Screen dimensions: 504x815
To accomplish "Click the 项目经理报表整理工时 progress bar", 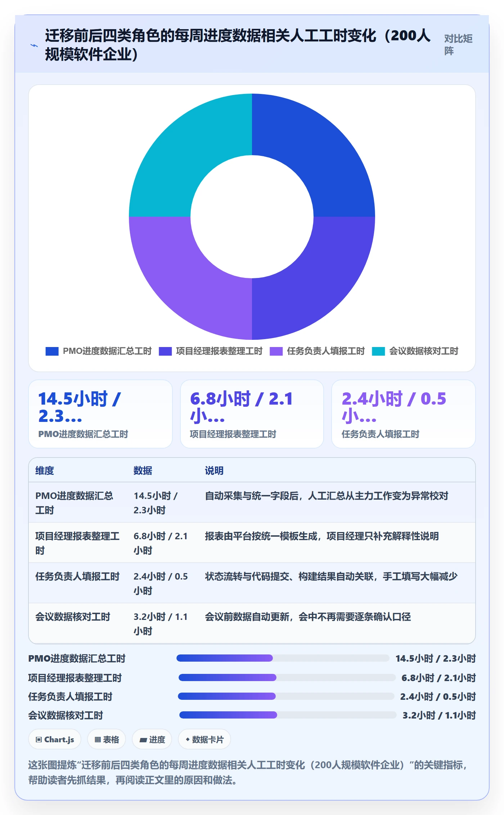I will 287,677.
